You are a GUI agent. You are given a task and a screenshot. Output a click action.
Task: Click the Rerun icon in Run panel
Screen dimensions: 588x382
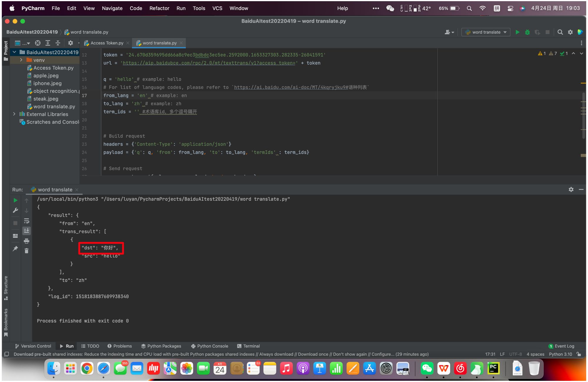coord(16,200)
